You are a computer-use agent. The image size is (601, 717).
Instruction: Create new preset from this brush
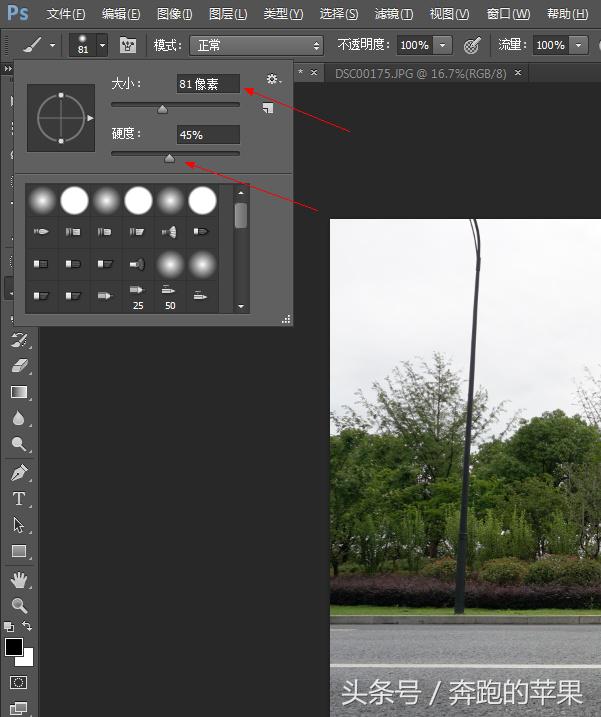(268, 108)
